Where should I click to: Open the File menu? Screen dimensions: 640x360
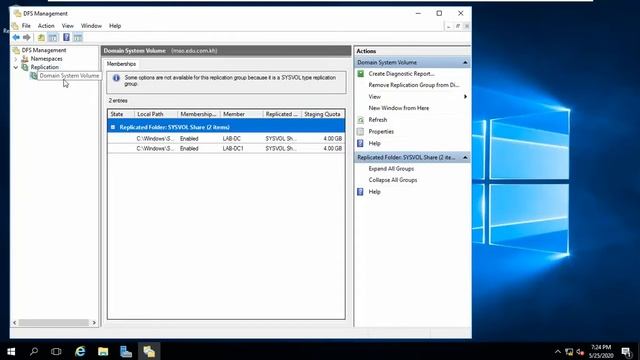(x=26, y=26)
